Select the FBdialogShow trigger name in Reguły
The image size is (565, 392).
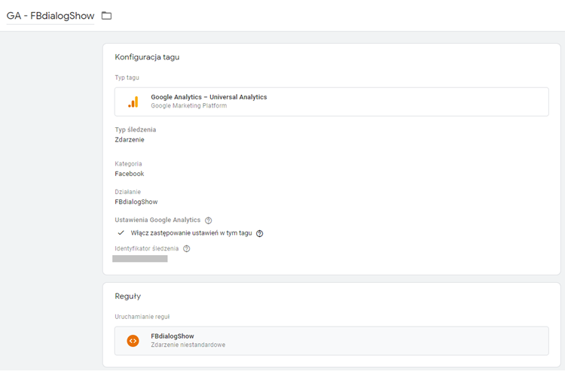173,336
